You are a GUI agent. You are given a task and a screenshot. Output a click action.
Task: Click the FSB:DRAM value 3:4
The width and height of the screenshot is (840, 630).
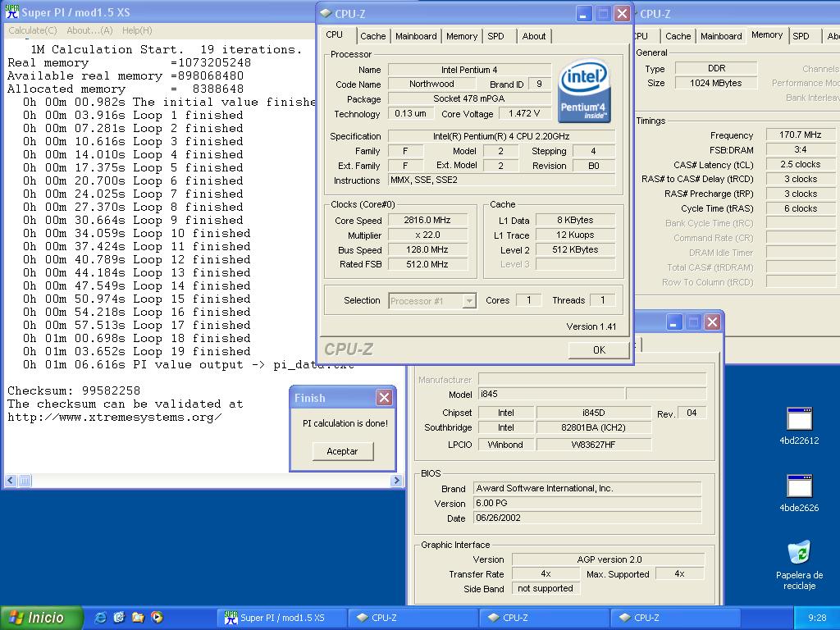point(801,149)
